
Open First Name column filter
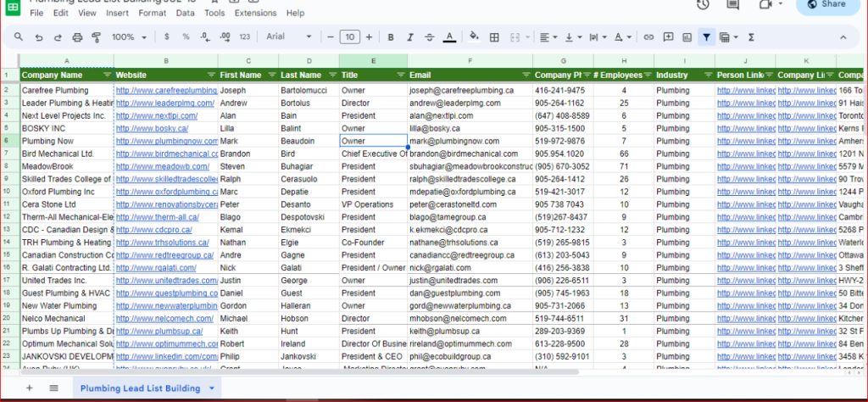point(272,75)
